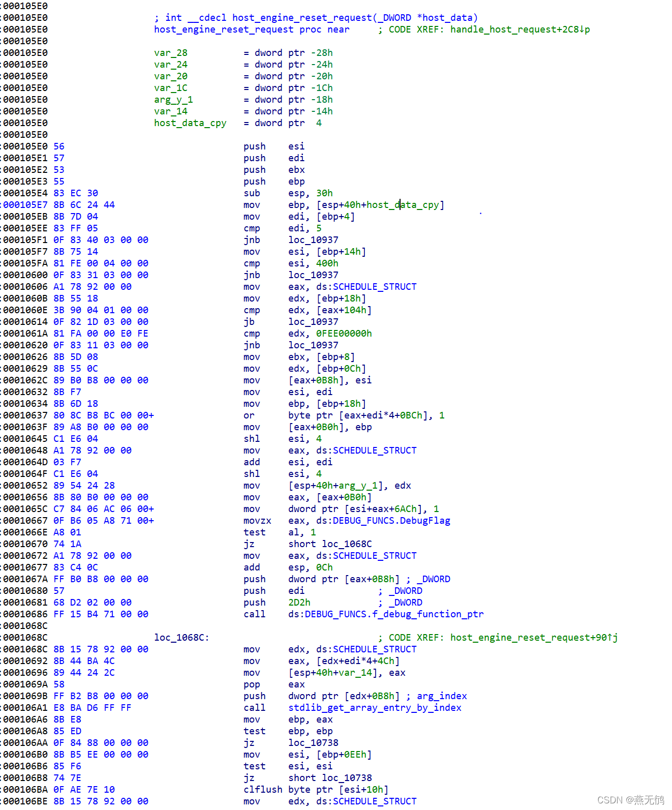Click host_data_cpy operand in mov ebp line
Viewport: 672px width, 810px height.
point(403,205)
